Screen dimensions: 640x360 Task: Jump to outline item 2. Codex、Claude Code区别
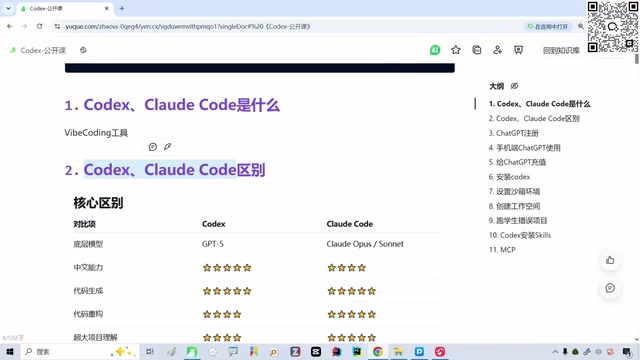[x=534, y=118]
